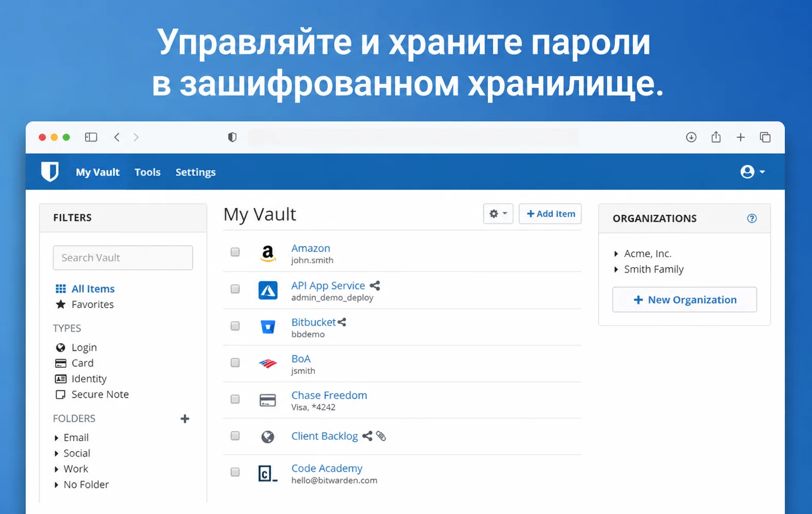This screenshot has width=812, height=514.
Task: Open the API App Service item link
Action: pos(328,285)
